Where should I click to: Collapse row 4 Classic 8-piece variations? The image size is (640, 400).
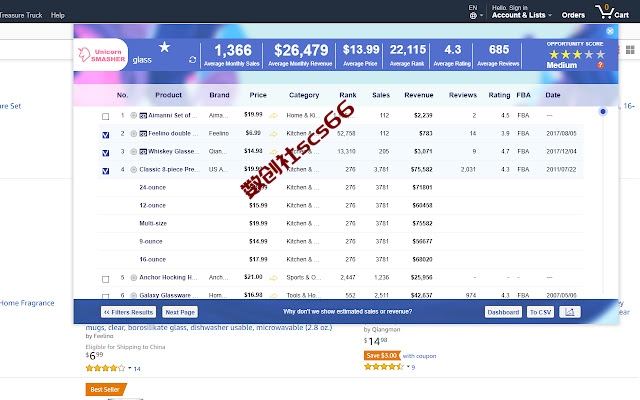tap(133, 169)
